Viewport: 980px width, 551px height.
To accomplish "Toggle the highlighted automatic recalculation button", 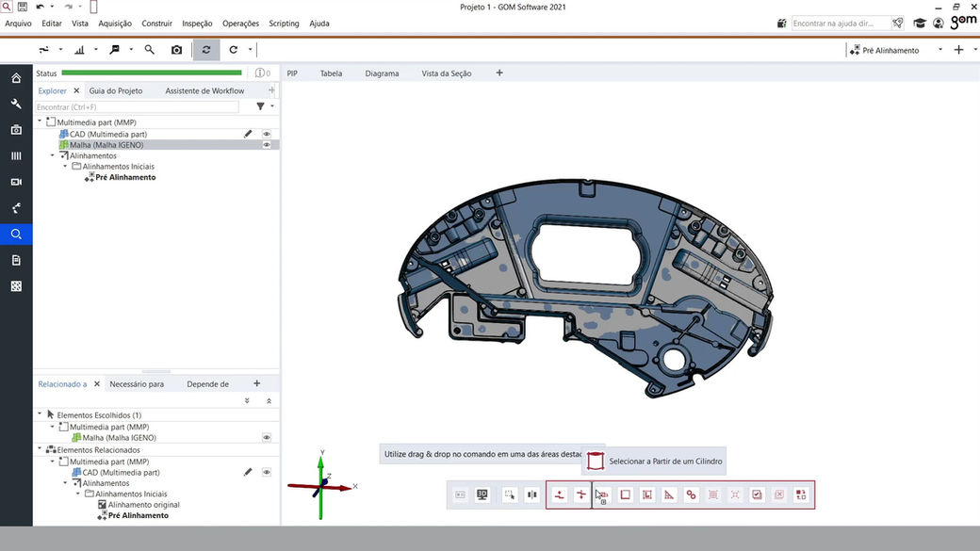I will pyautogui.click(x=206, y=50).
